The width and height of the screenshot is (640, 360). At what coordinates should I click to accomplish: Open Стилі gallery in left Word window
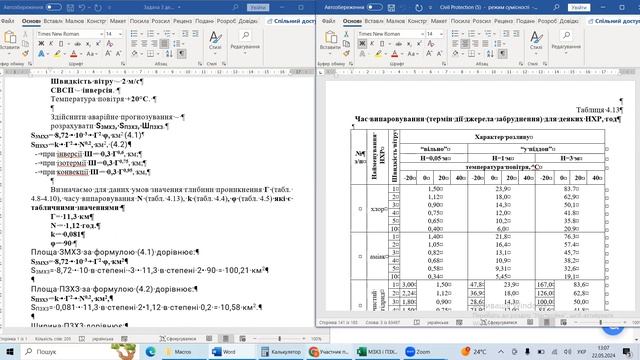point(215,41)
